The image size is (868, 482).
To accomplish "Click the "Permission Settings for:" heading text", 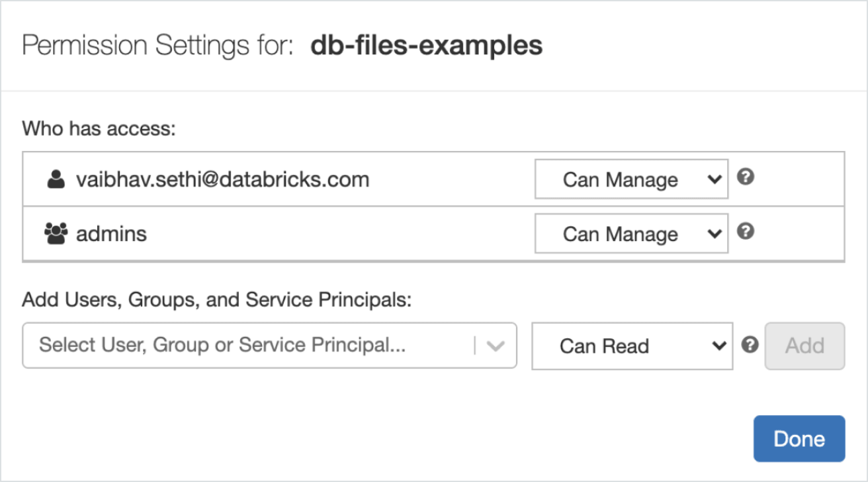I will coord(157,45).
